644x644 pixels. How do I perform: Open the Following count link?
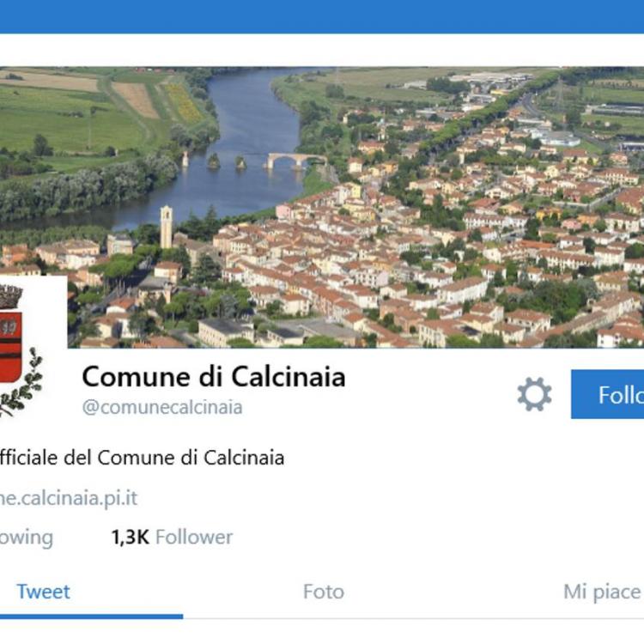point(27,538)
